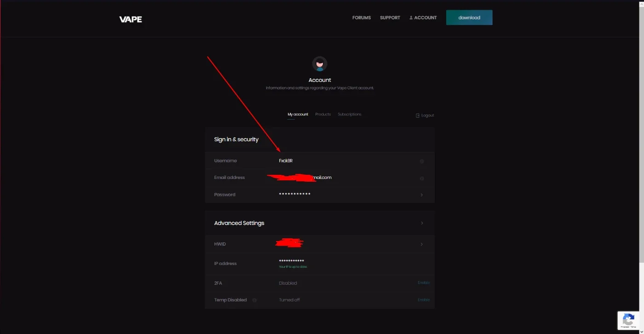This screenshot has width=644, height=334.
Task: Click the Logout icon beside the tabs
Action: pos(418,115)
